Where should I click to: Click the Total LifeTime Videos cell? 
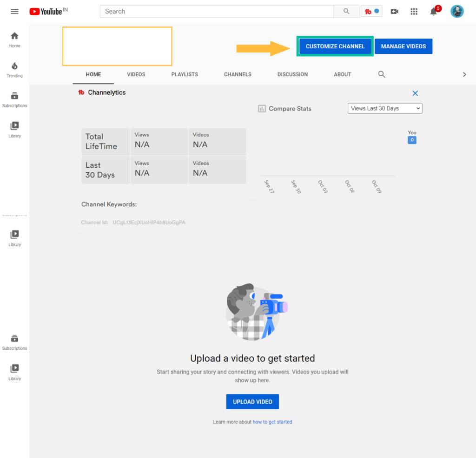tap(217, 142)
